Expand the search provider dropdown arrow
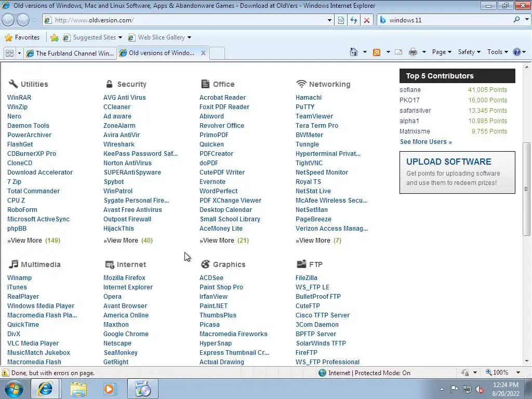Screen dimensions: 532x399 coord(527,20)
